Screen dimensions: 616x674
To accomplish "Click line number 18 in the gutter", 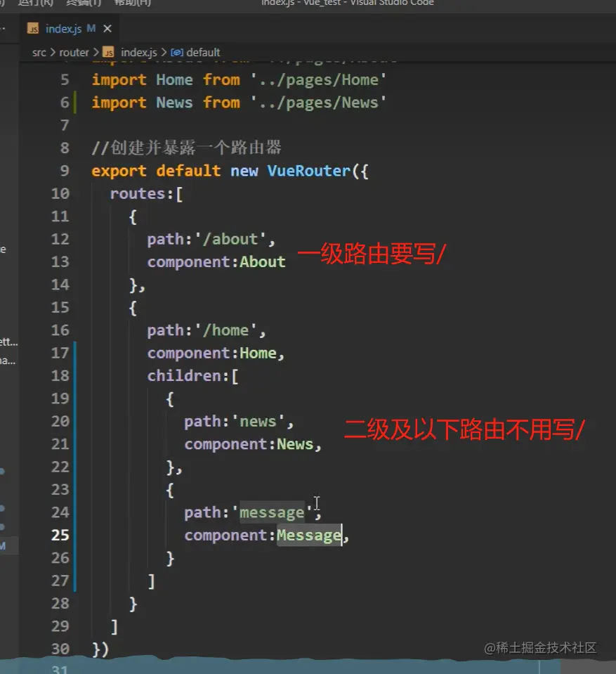I will (x=60, y=376).
